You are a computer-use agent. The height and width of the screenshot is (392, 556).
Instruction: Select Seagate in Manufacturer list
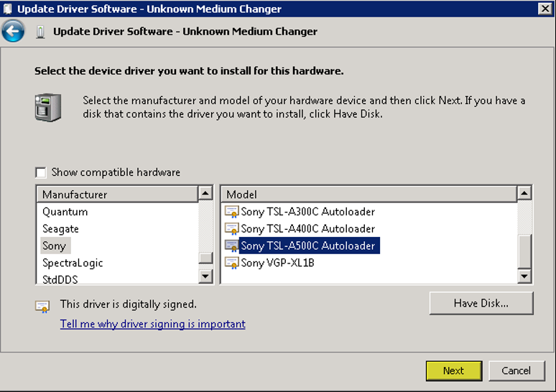click(60, 228)
